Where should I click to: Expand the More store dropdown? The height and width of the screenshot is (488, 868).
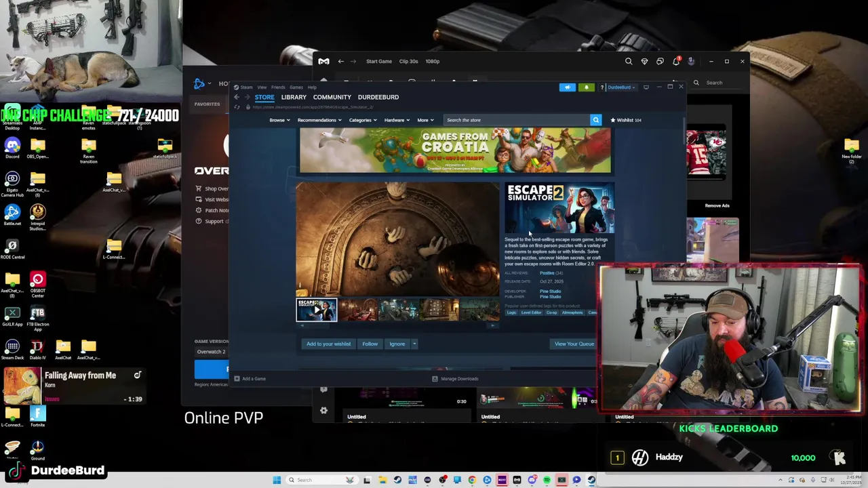425,120
